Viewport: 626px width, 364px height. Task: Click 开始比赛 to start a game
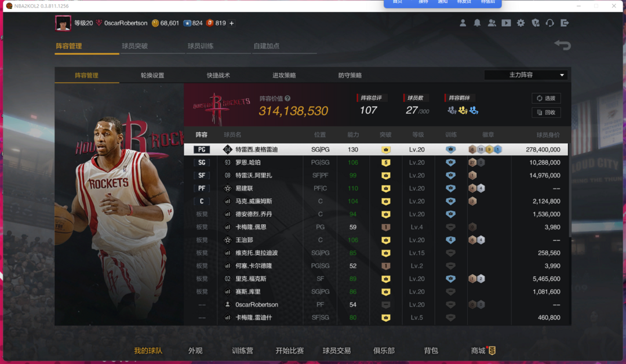tap(289, 351)
